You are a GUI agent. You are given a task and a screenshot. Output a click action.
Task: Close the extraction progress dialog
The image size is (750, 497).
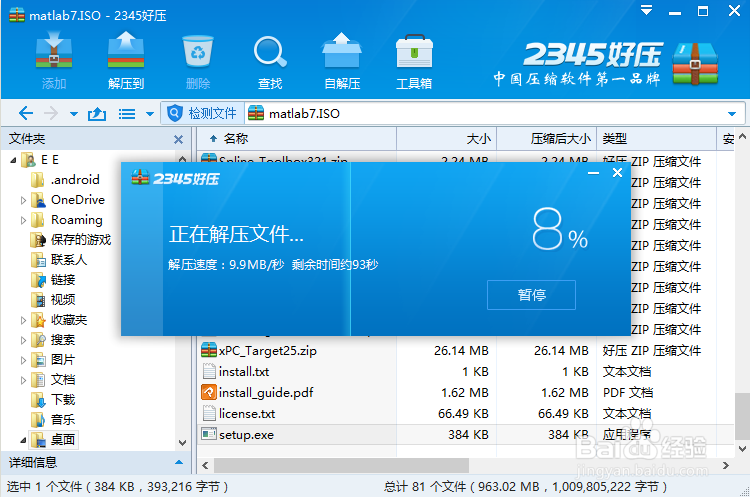618,173
